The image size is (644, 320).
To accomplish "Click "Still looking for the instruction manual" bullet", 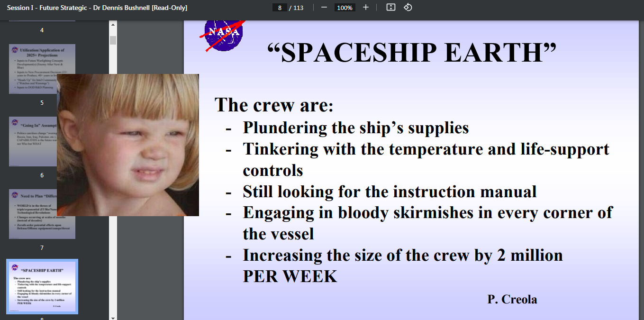I will coord(390,192).
